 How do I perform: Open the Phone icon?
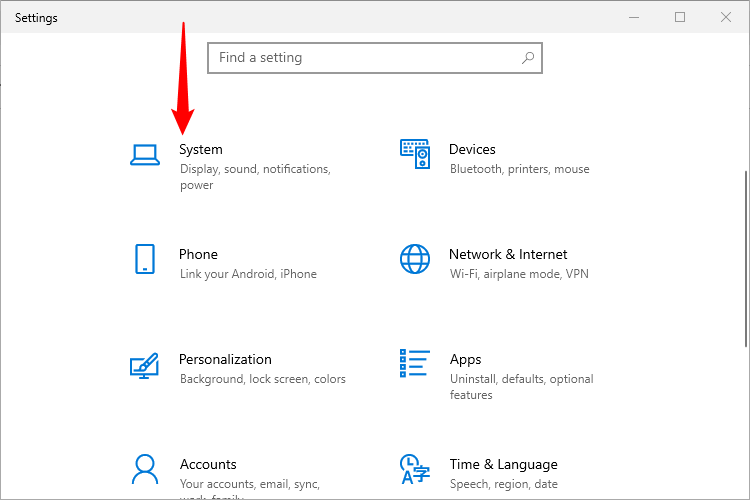[x=145, y=259]
